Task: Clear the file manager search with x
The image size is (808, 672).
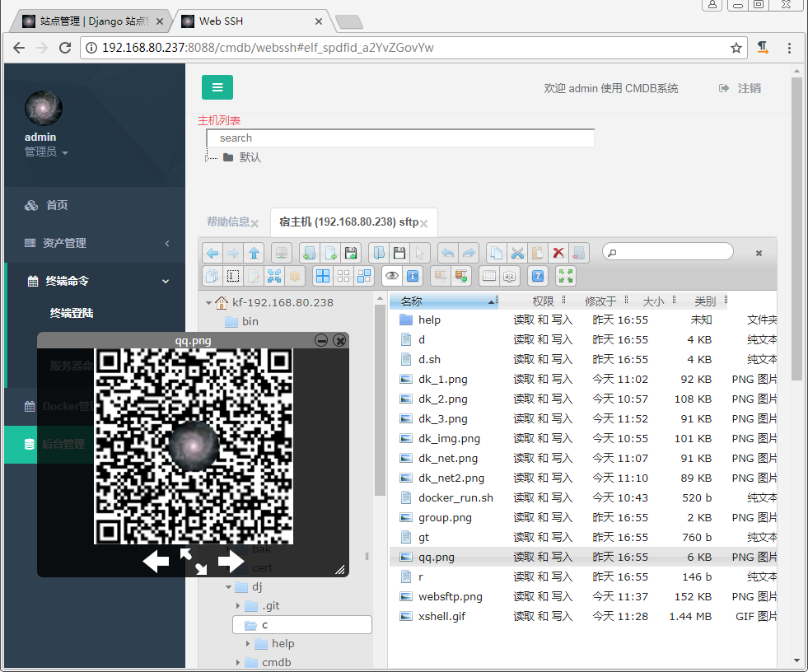Action: [x=759, y=253]
